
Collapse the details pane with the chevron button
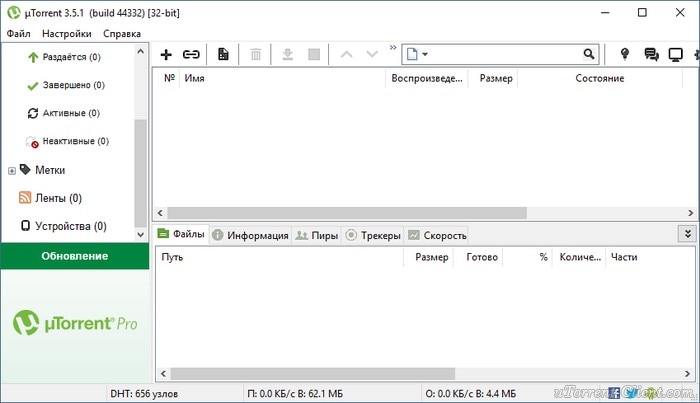[687, 233]
